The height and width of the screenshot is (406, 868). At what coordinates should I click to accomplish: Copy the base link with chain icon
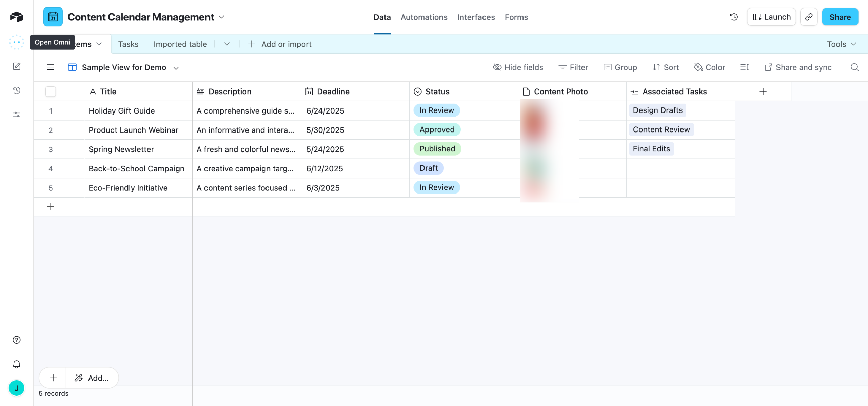pos(809,17)
